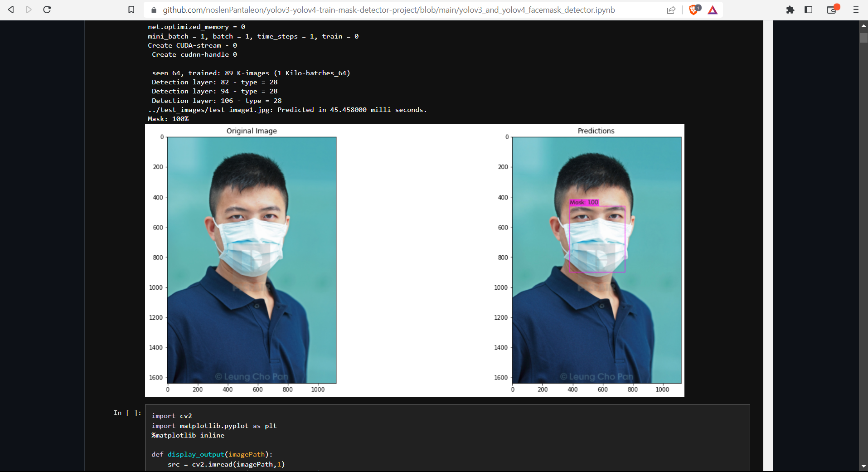The height and width of the screenshot is (472, 868).
Task: Reload the page with the refresh icon
Action: [47, 10]
